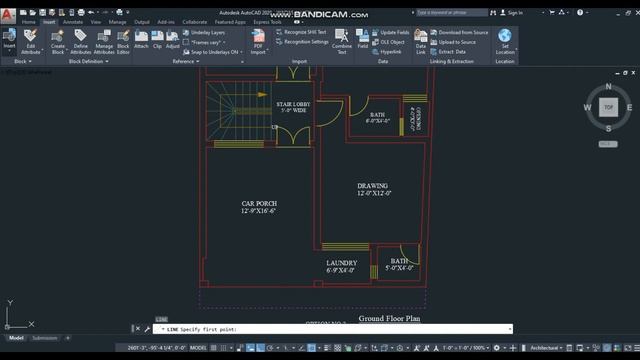The width and height of the screenshot is (640, 360).
Task: Click the Recognition Settings button
Action: click(302, 42)
